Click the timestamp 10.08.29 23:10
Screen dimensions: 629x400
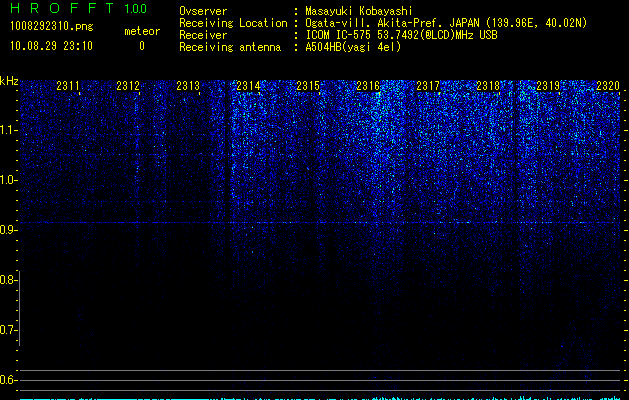(x=51, y=46)
